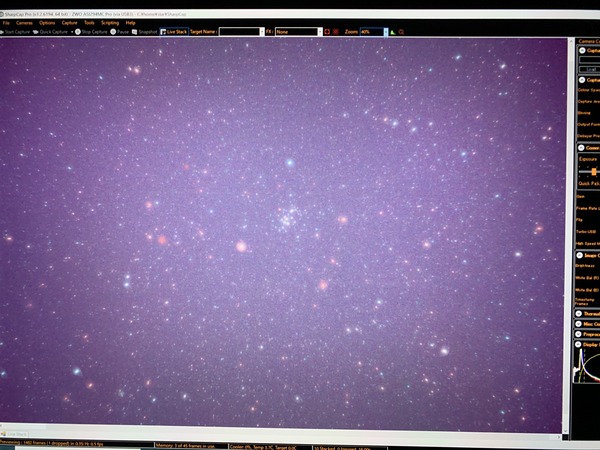The image size is (600, 450).
Task: Open the Cameras menu
Action: 24,23
